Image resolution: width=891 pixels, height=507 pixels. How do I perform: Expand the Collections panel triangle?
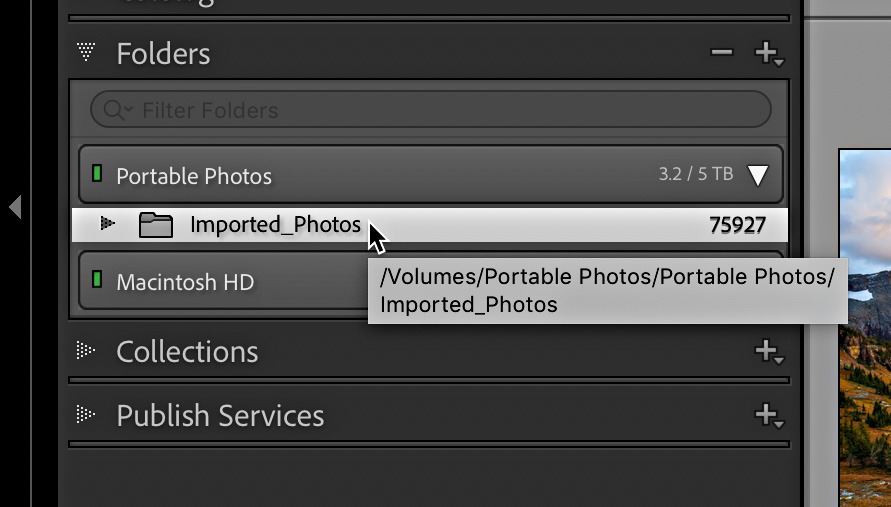pyautogui.click(x=86, y=351)
